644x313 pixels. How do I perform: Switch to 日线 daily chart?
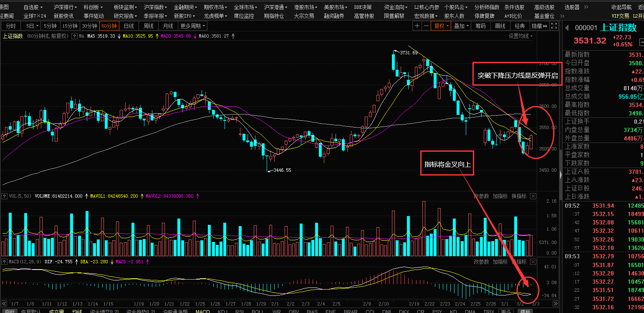(129, 26)
